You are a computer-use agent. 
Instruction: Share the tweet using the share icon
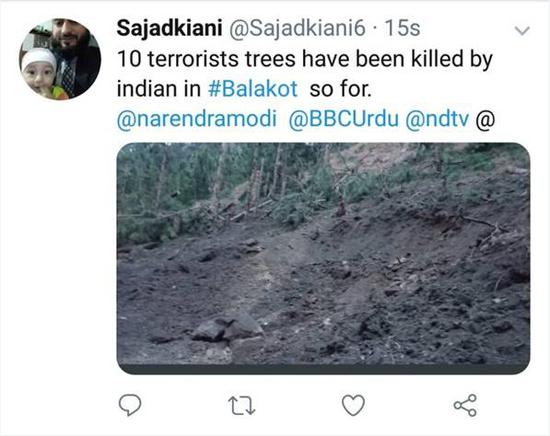click(x=465, y=405)
